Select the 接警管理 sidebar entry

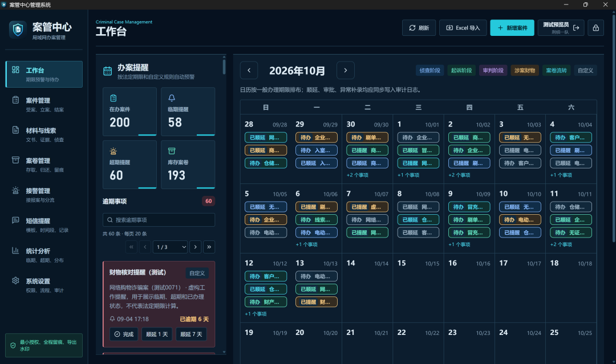[43, 195]
